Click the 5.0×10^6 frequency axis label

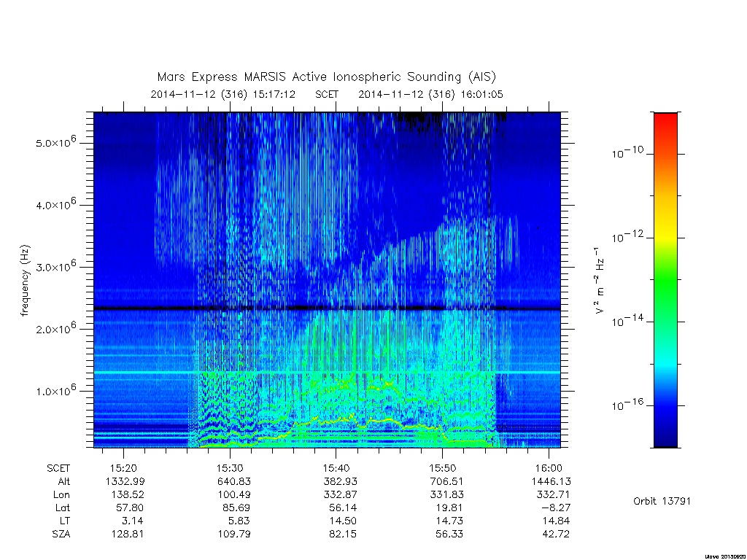coord(55,141)
